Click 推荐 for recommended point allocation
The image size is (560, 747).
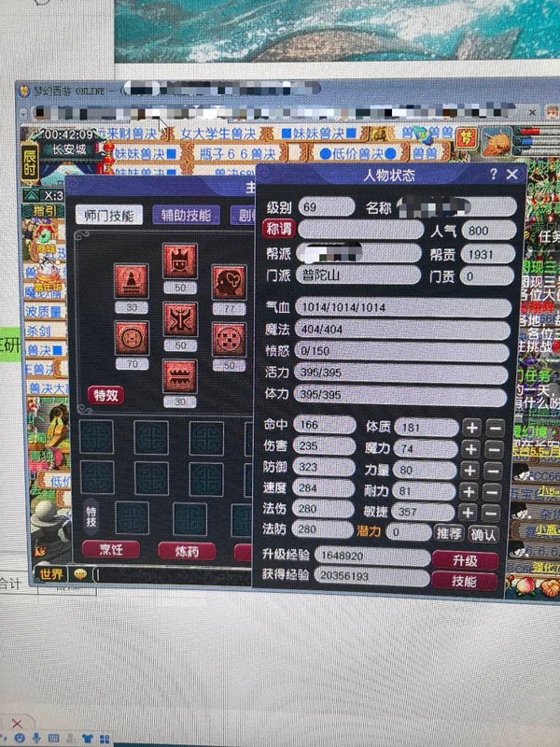pos(449,533)
